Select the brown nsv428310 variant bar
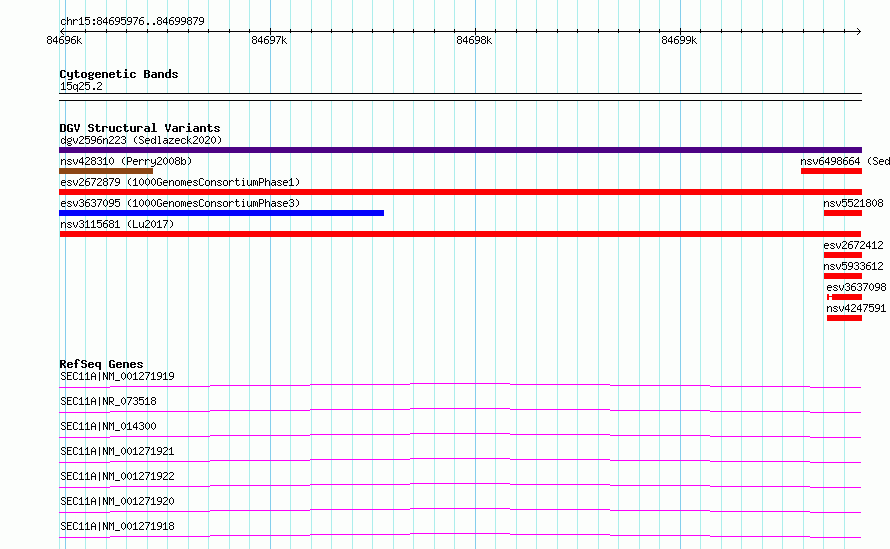The height and width of the screenshot is (549, 890). [106, 171]
